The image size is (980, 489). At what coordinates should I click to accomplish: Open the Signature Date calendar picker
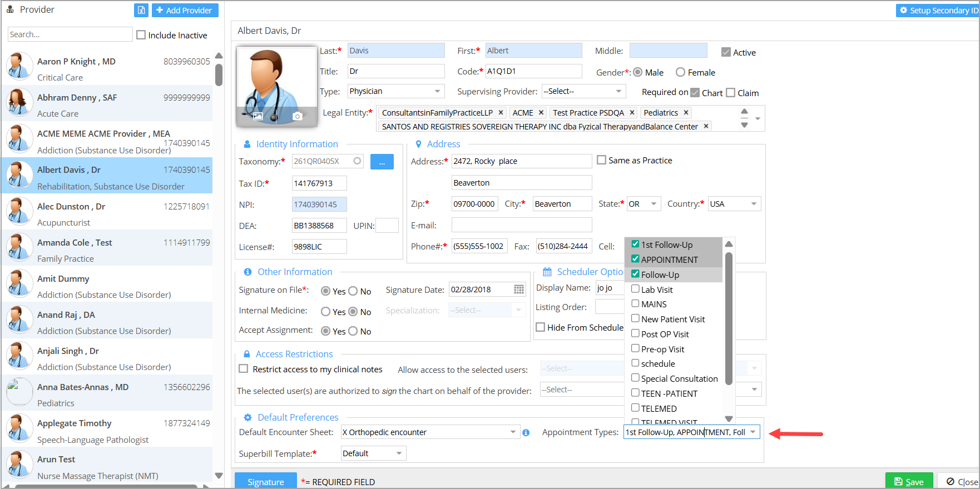518,290
